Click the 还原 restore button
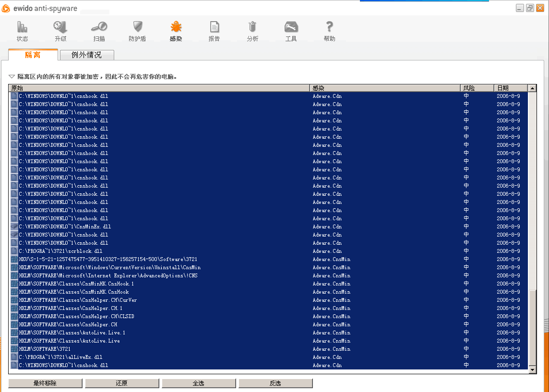 tap(122, 383)
